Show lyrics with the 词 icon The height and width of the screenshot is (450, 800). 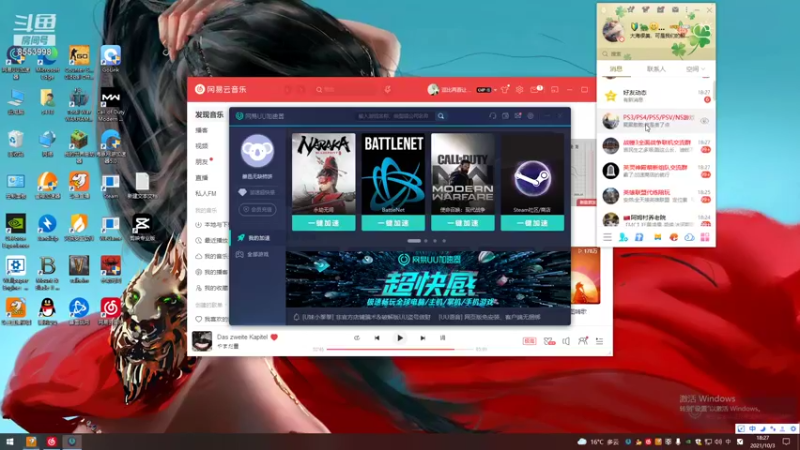pyautogui.click(x=442, y=338)
